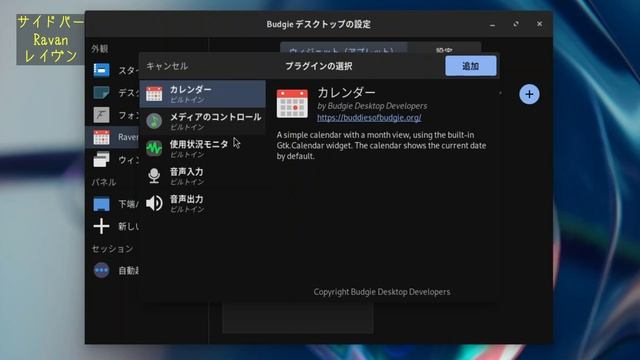Click the create new panel plus icon
Screen dimensions: 640x360
pos(101,226)
